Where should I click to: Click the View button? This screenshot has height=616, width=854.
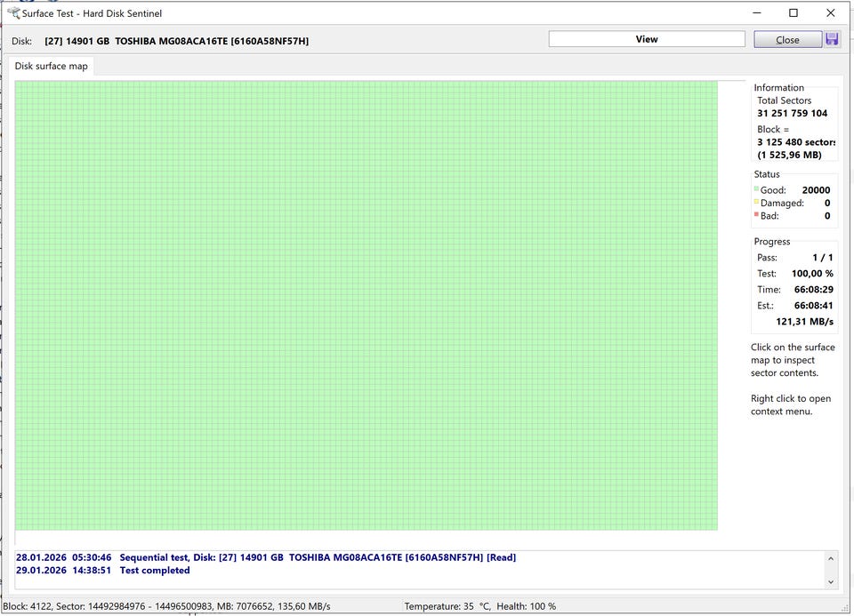coord(647,39)
